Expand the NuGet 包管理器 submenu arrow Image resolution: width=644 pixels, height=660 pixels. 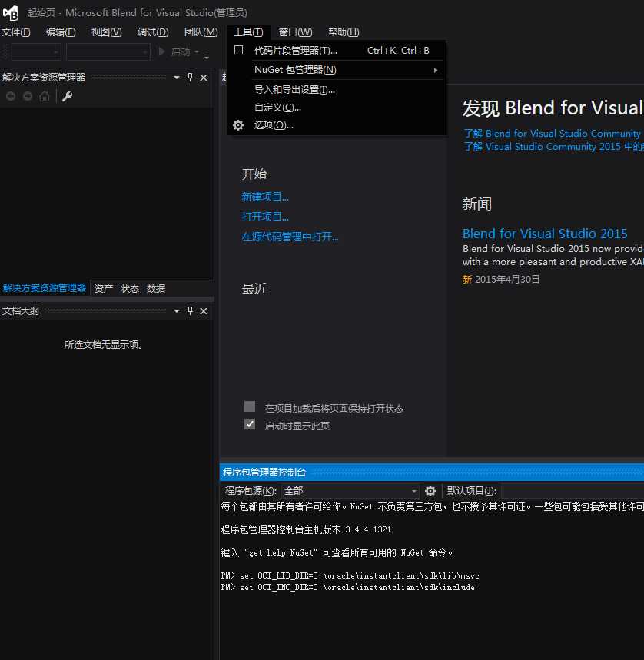[x=436, y=70]
